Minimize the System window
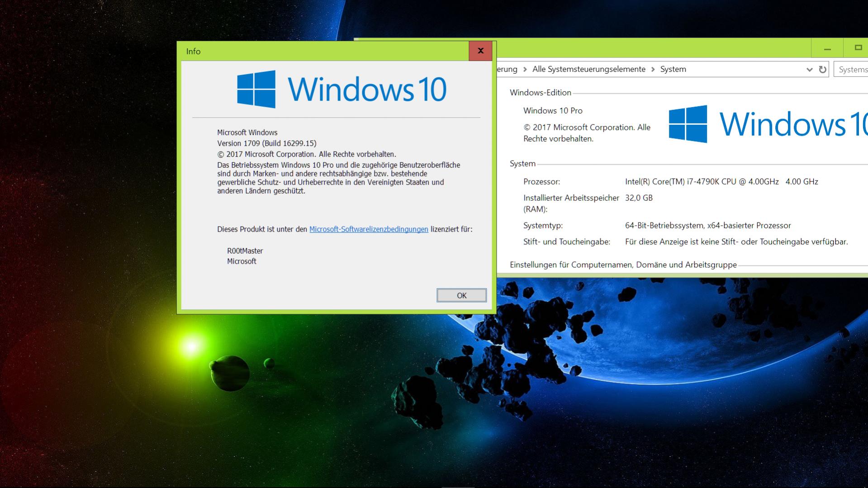Screen dimensions: 868x488 pyautogui.click(x=827, y=48)
